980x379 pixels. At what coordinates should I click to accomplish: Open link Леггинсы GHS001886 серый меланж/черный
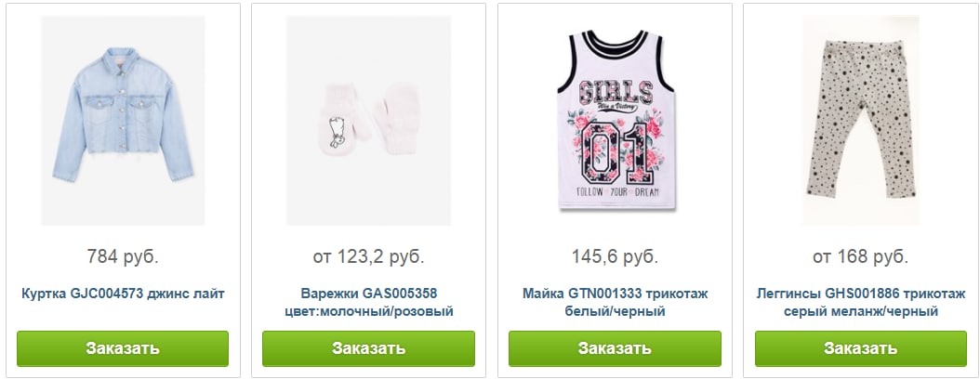(x=861, y=302)
